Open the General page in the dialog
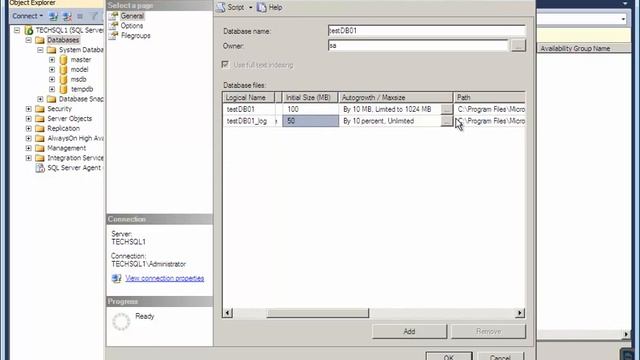640x360 pixels. 132,16
